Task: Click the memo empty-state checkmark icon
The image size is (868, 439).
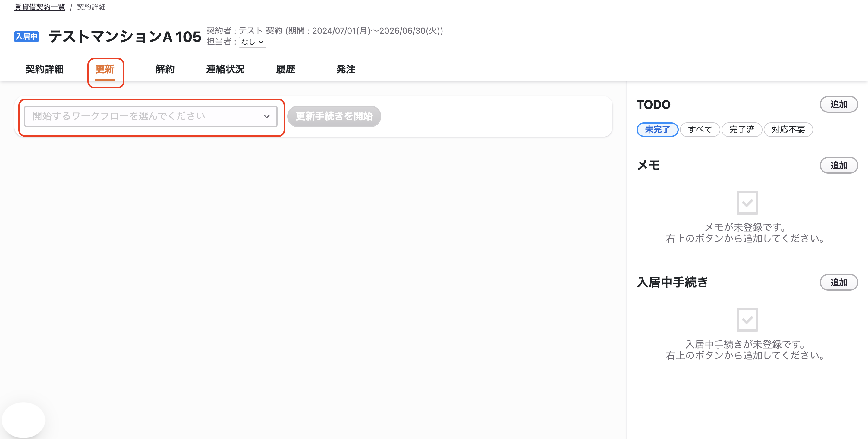Action: click(x=747, y=202)
